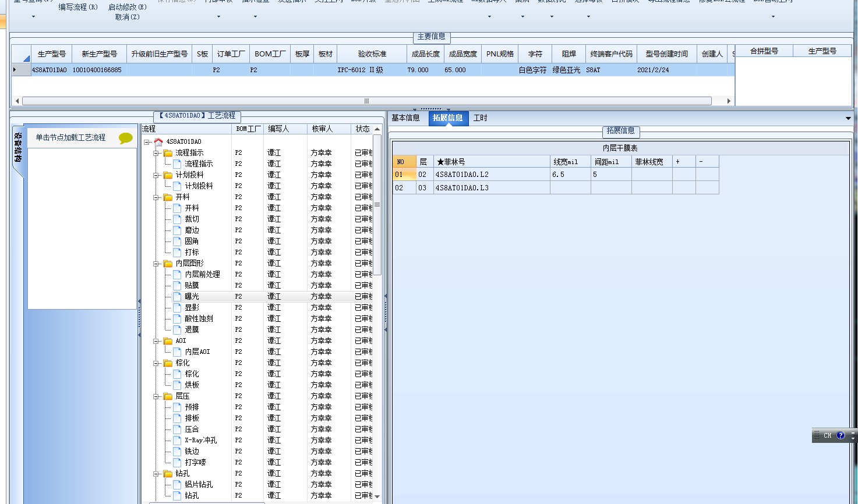This screenshot has width=858, height=504.
Task: Click the + column header in 内层干膜表
Action: 684,162
